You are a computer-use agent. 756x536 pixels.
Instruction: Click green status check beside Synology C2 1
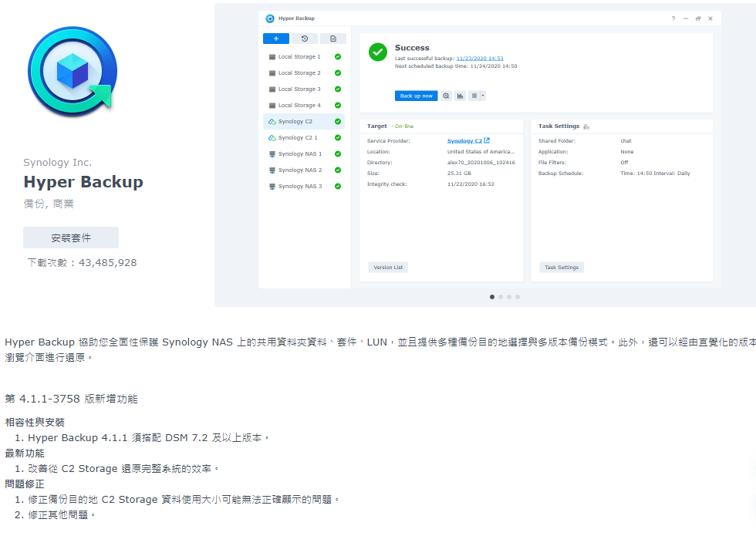pos(338,138)
